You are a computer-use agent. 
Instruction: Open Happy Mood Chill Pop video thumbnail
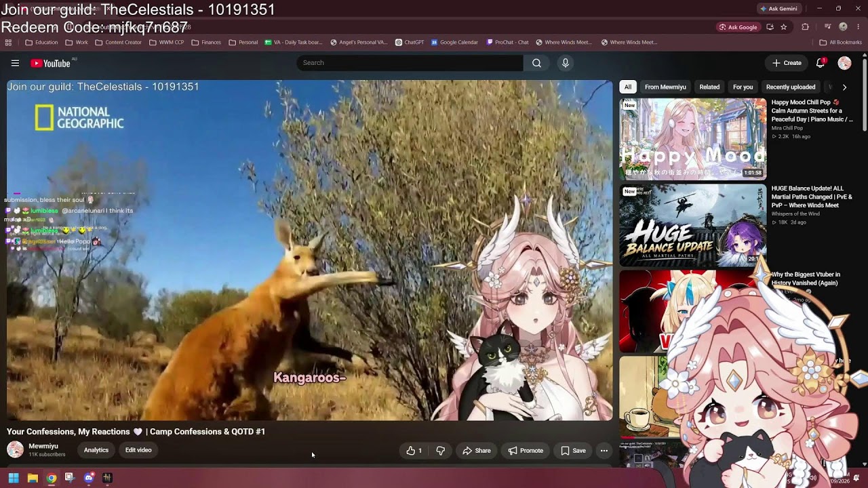click(692, 138)
